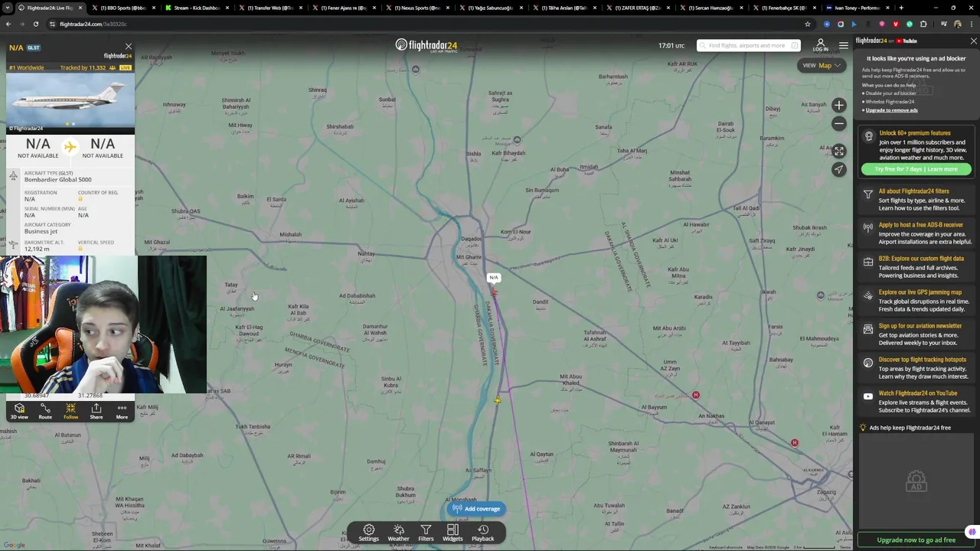Open a new browser tab
This screenshot has height=551, width=980.
pyautogui.click(x=900, y=8)
